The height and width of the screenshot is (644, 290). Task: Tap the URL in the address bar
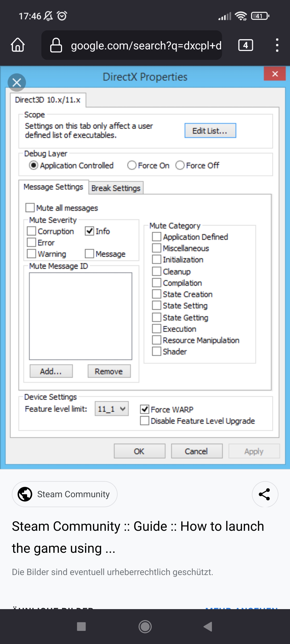coord(146,46)
